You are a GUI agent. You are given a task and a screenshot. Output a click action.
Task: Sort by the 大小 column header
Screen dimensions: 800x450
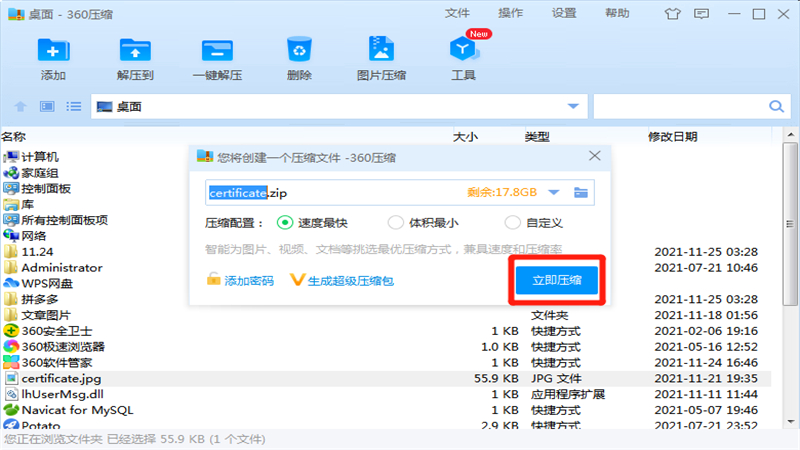(465, 136)
